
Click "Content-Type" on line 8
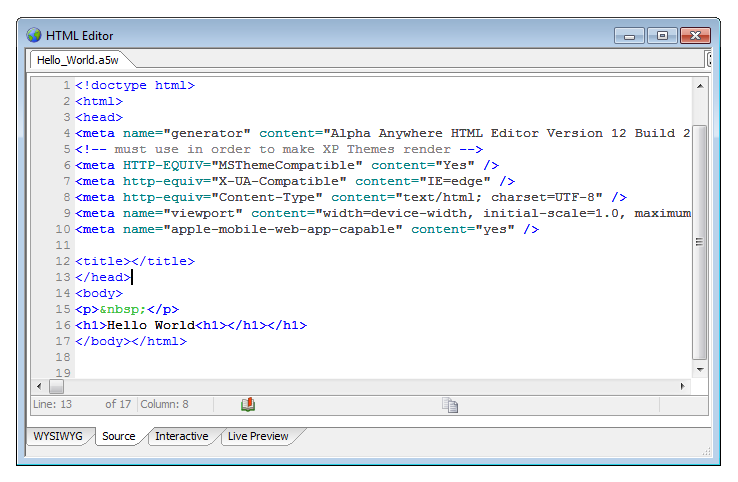[x=267, y=197]
